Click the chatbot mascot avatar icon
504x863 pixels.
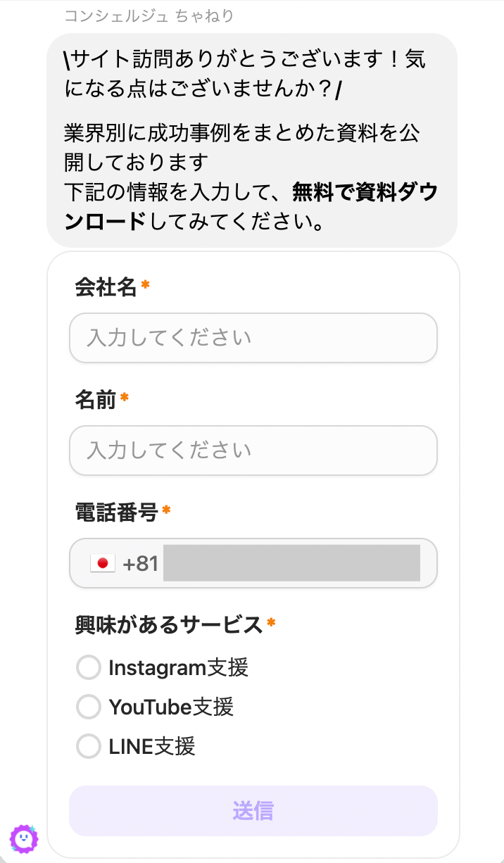pyautogui.click(x=24, y=838)
